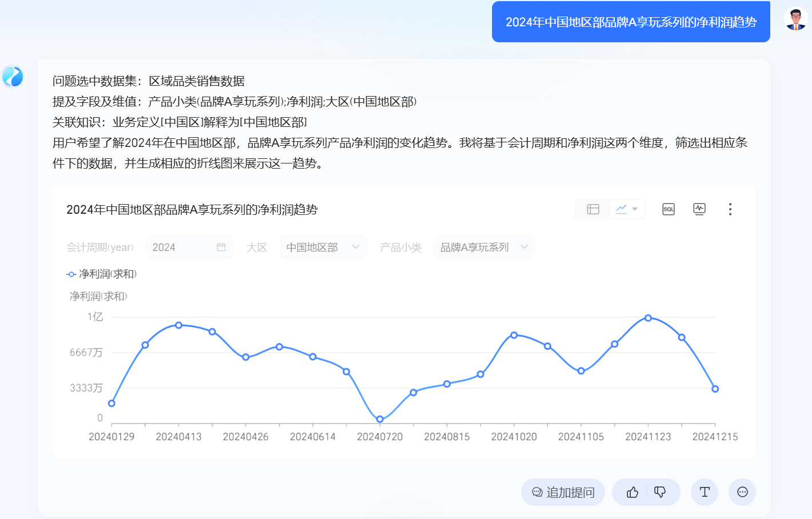Screen dimensions: 812x519
Task: Open the chart's three-dot more menu
Action: point(730,209)
